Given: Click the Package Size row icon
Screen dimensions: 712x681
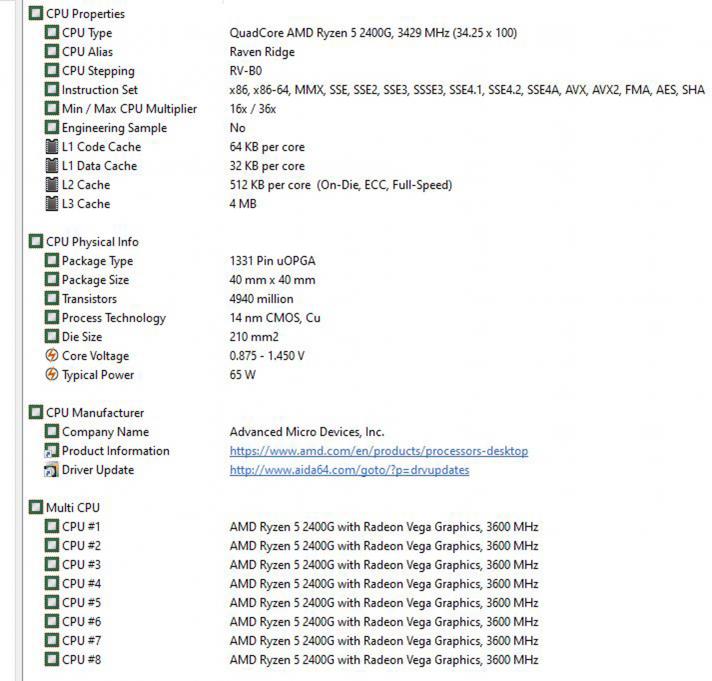Looking at the screenshot, I should (x=52, y=280).
